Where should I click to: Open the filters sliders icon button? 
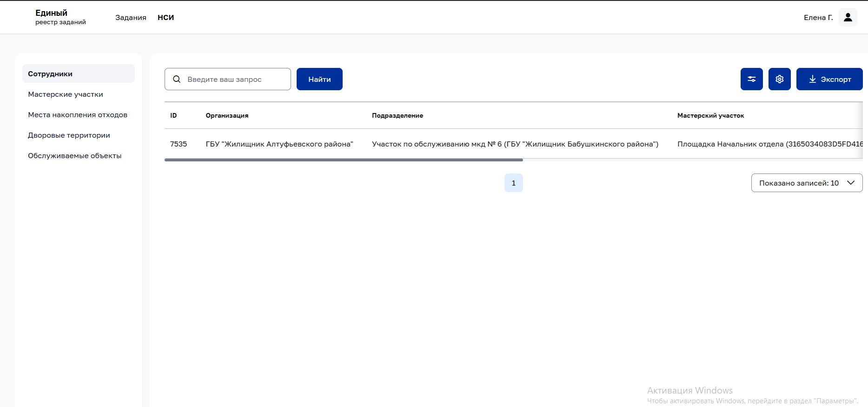751,79
